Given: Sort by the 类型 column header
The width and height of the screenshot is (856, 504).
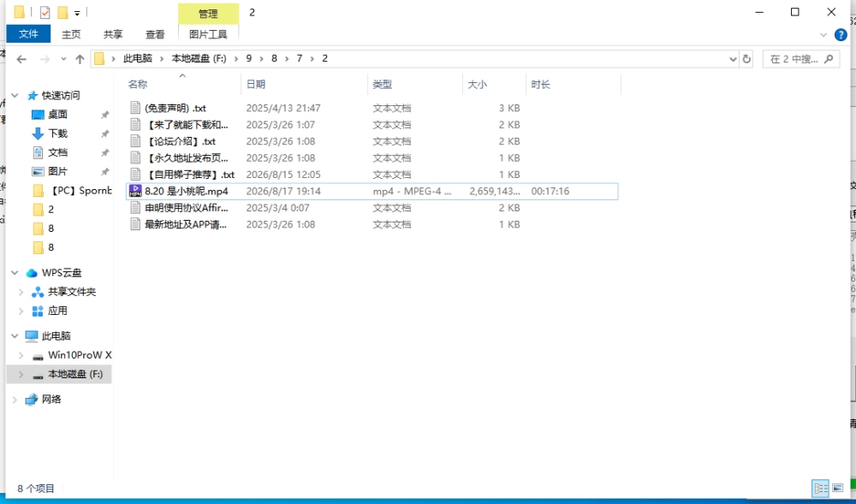Looking at the screenshot, I should point(382,85).
